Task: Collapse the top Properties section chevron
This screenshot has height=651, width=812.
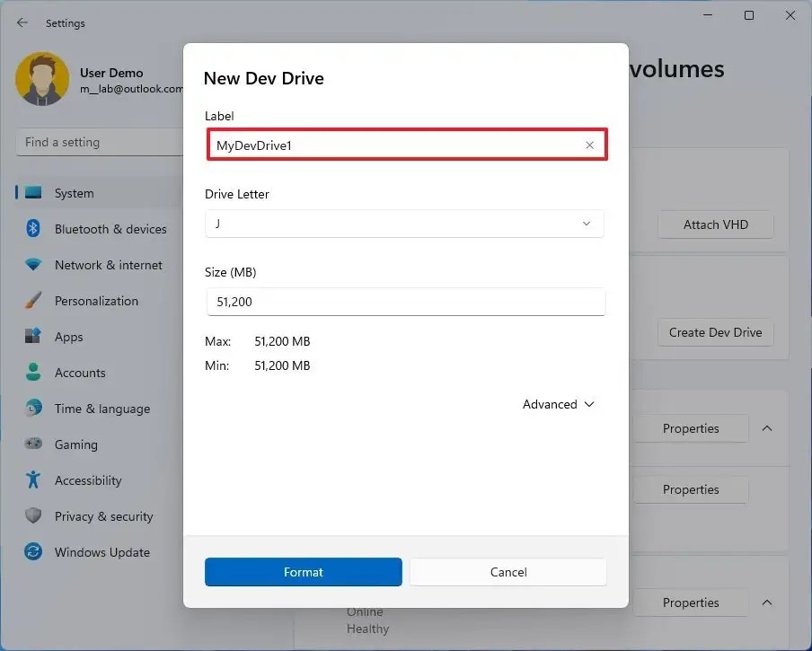Action: click(767, 428)
